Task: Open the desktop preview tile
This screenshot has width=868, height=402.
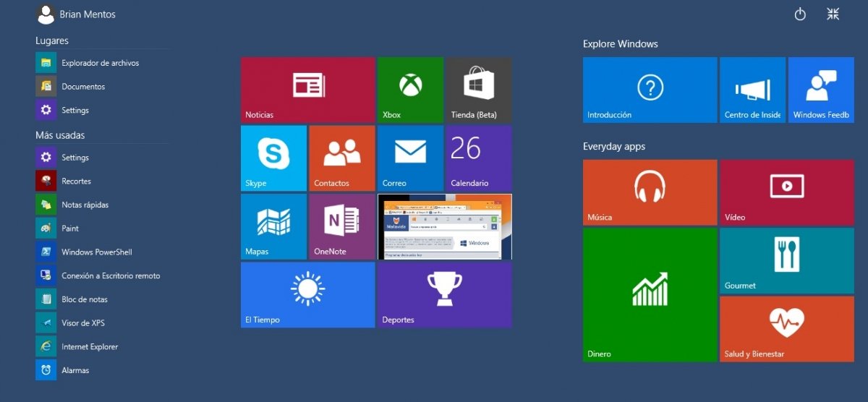Action: click(x=445, y=226)
